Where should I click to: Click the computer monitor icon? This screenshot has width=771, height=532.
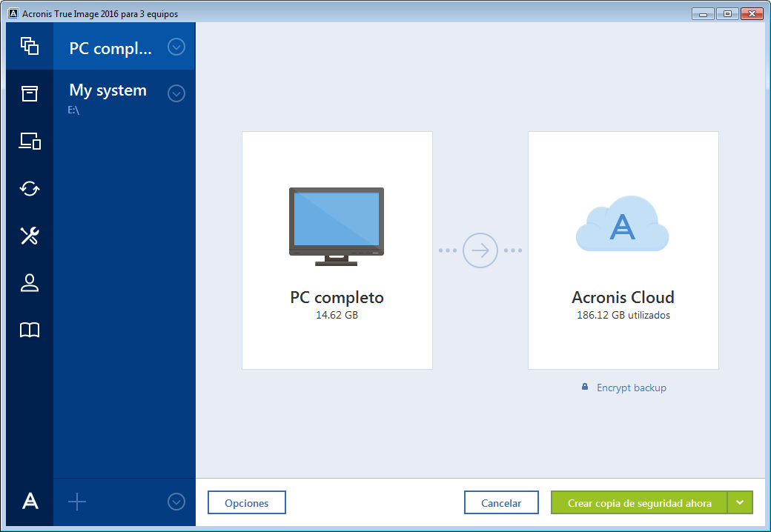337,227
